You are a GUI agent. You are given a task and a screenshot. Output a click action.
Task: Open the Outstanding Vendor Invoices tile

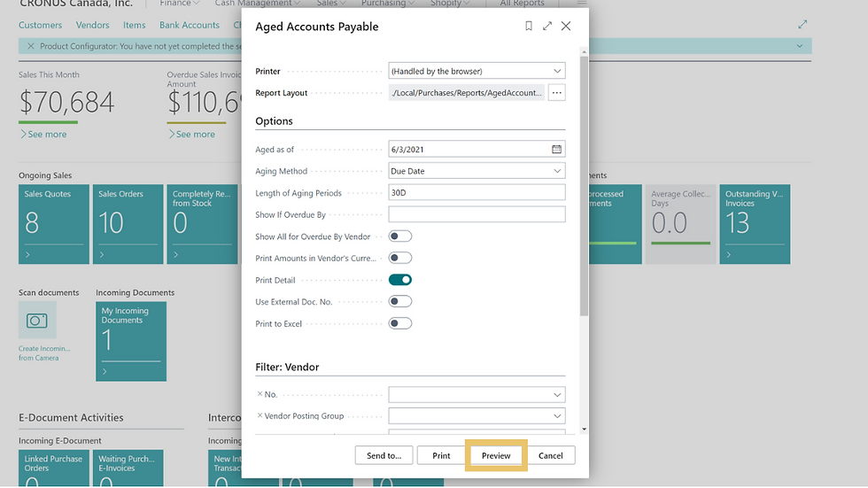point(755,223)
